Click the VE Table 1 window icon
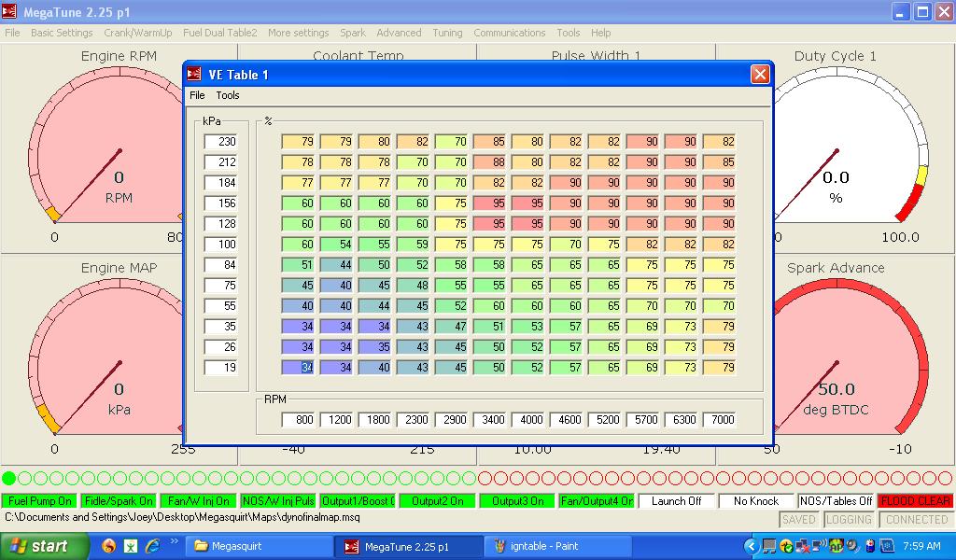 point(195,75)
